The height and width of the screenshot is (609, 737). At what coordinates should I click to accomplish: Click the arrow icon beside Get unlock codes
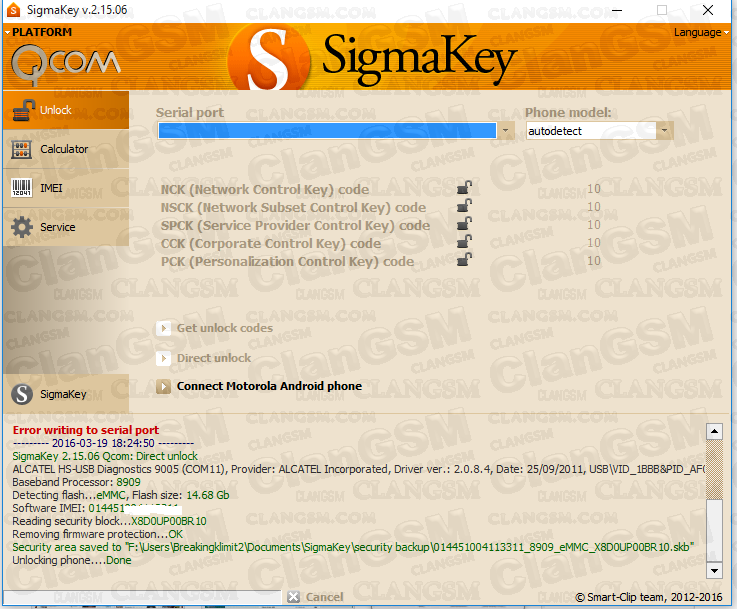pos(163,328)
